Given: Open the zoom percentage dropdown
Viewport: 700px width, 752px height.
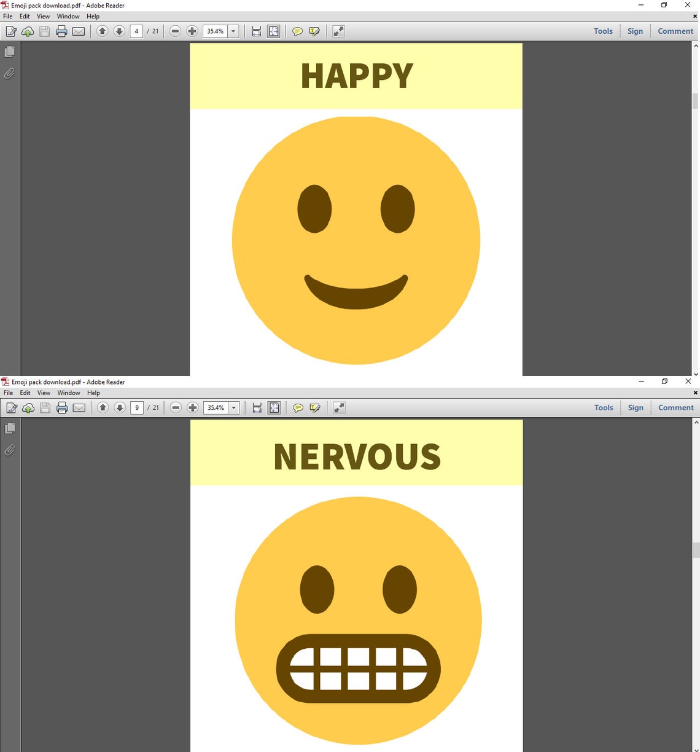Looking at the screenshot, I should tap(233, 31).
